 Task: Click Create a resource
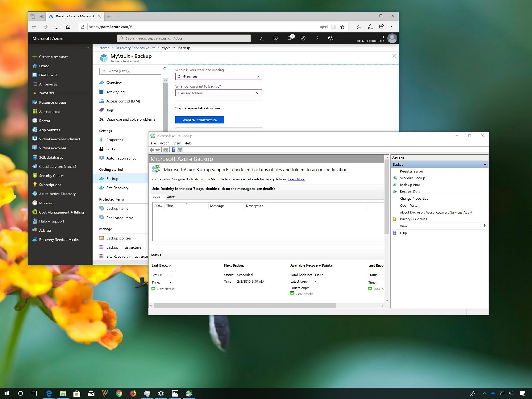click(53, 57)
